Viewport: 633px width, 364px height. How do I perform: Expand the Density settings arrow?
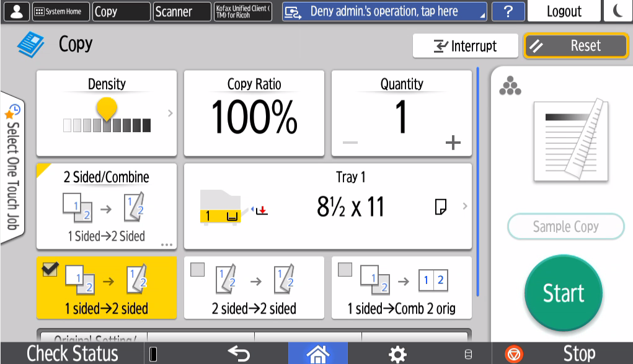pyautogui.click(x=170, y=113)
